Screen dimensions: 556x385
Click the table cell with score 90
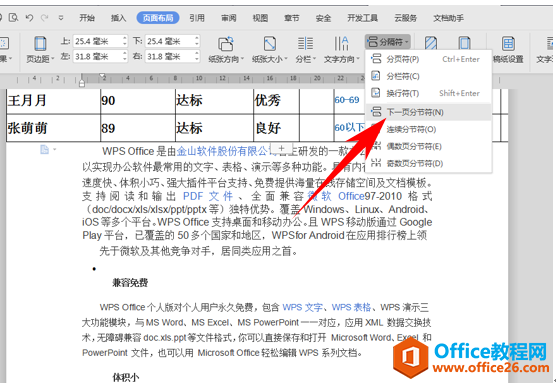(x=138, y=101)
